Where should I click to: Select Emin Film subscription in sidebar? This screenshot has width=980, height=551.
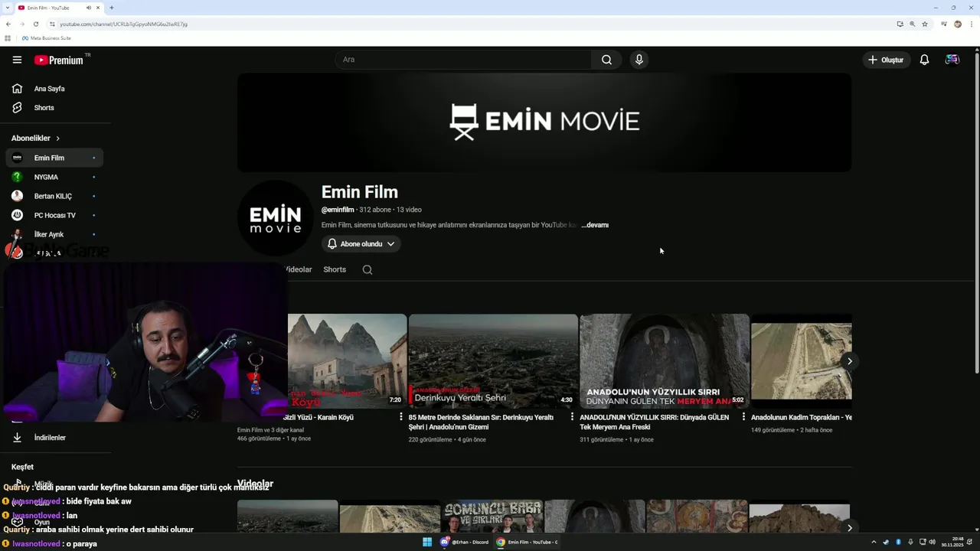click(54, 158)
